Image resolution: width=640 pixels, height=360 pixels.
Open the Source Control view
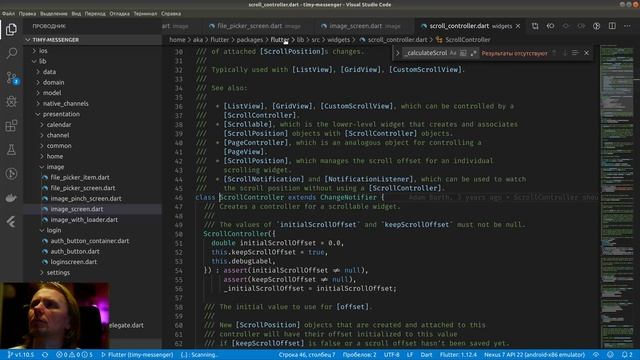coord(11,77)
